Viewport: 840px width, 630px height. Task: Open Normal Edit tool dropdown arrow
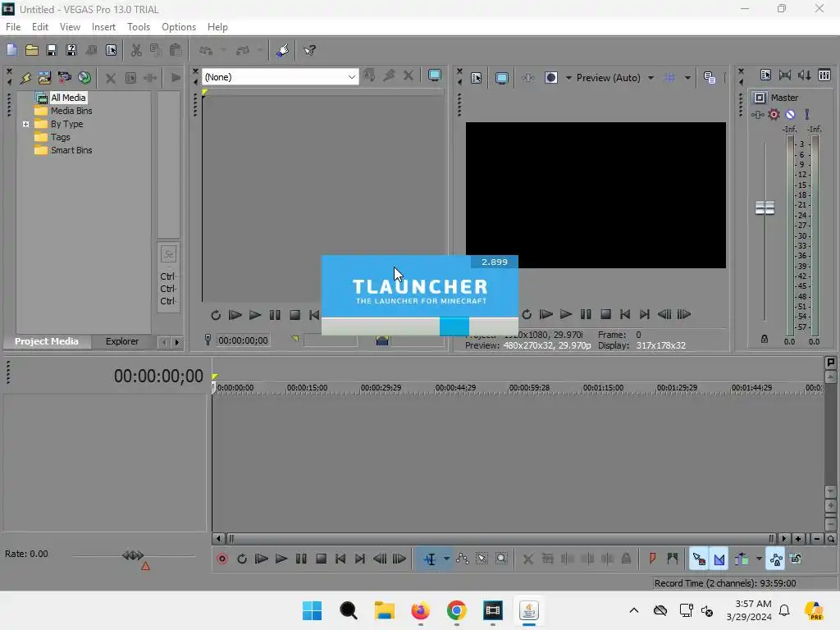pos(446,559)
